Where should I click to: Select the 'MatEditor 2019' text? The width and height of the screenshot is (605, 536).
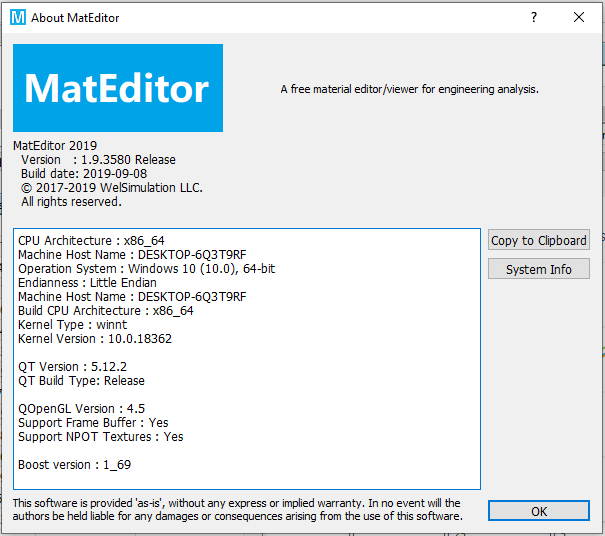[55, 145]
